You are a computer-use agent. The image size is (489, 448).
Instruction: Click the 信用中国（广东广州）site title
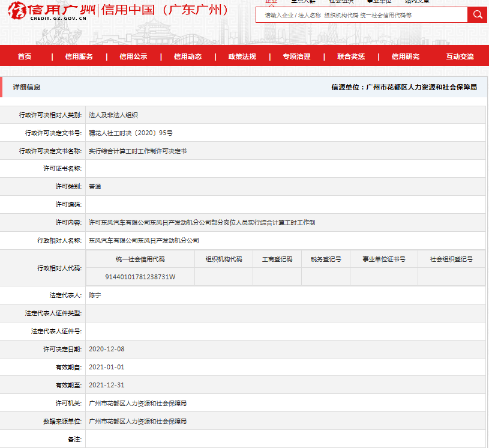[x=165, y=10]
